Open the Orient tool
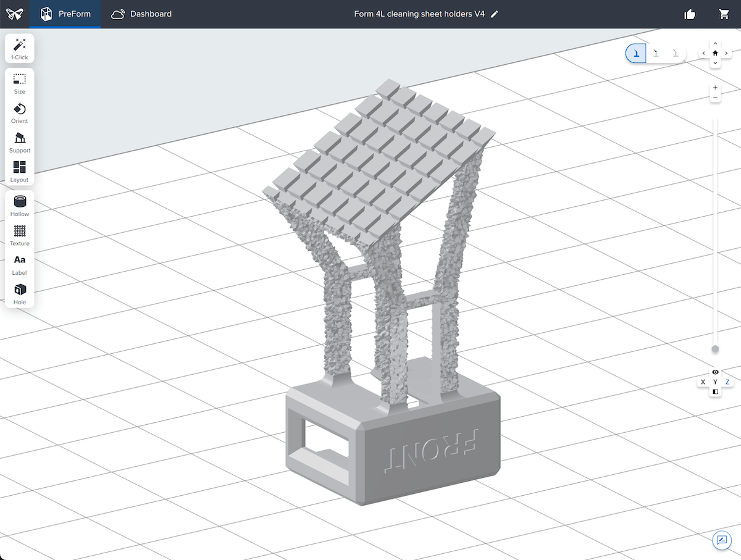The width and height of the screenshot is (741, 560). tap(20, 113)
